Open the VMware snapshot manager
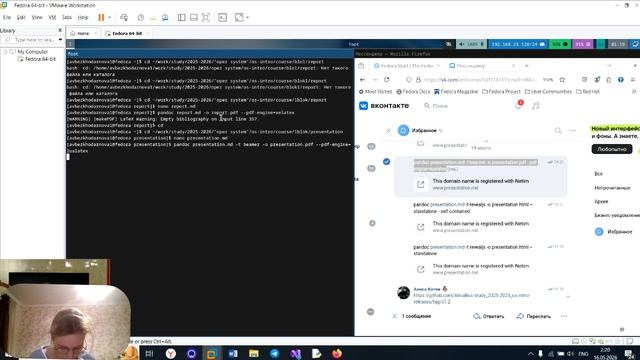The image size is (640, 360). pos(165,18)
